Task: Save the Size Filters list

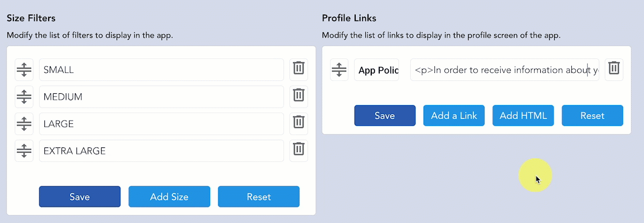Action: click(x=80, y=196)
